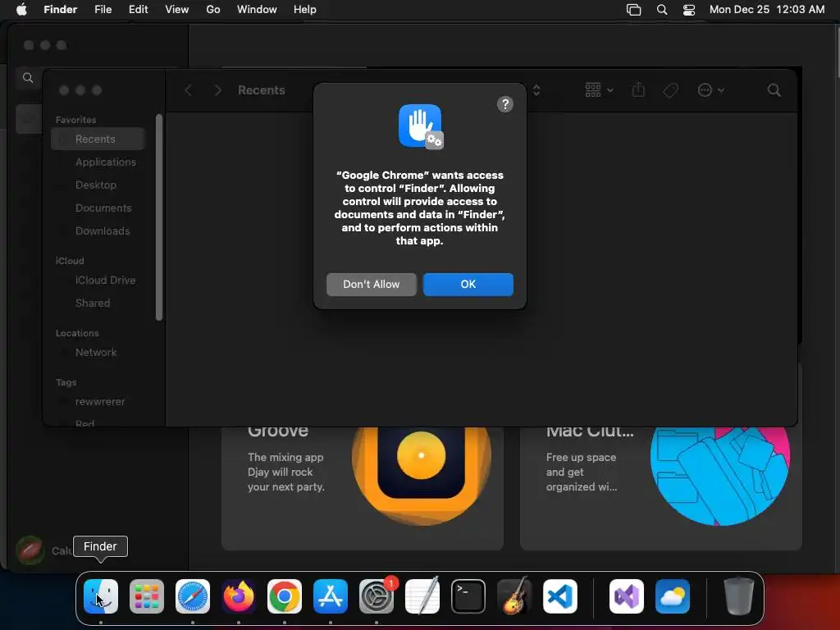The image size is (840, 630).
Task: Open Control Center in menu bar
Action: tap(689, 10)
